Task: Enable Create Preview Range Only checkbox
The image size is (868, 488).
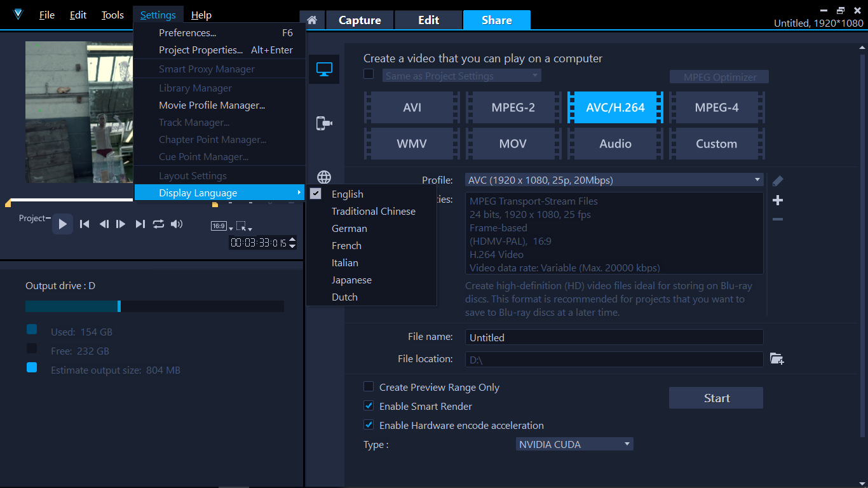Action: (369, 387)
